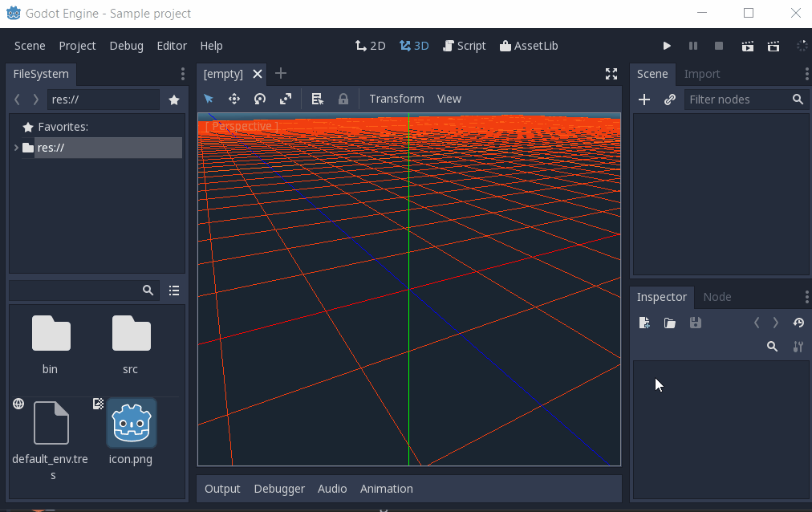Add res:// to favorites with star icon
This screenshot has width=812, height=512.
[174, 100]
